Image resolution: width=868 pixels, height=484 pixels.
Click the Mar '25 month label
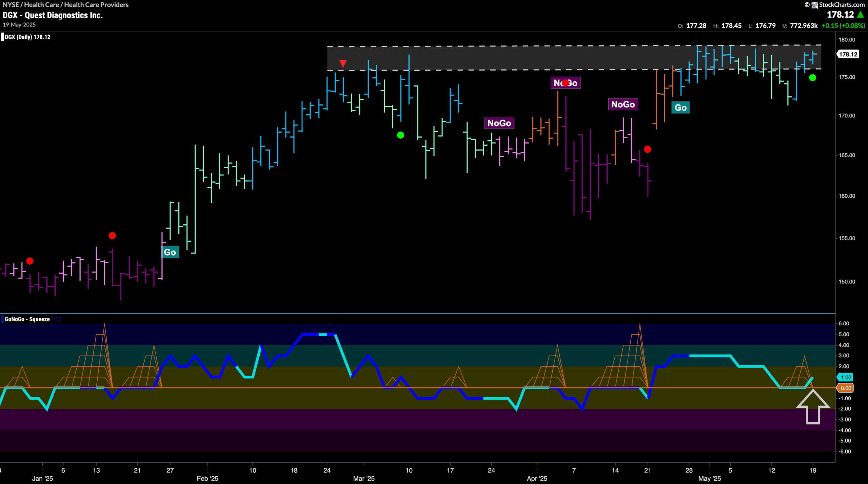pyautogui.click(x=363, y=479)
